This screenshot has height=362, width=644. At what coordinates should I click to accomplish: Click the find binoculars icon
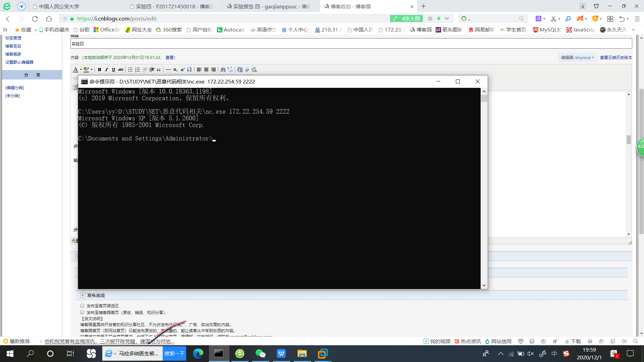point(223,70)
